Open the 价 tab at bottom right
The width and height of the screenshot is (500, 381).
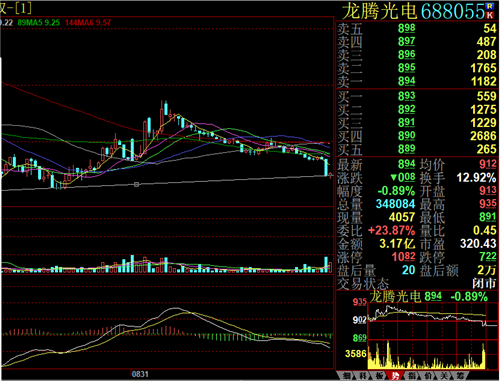point(428,376)
